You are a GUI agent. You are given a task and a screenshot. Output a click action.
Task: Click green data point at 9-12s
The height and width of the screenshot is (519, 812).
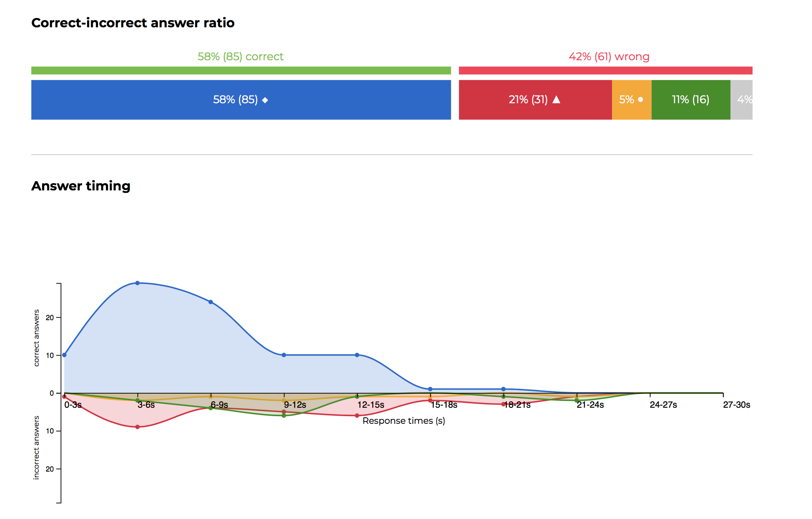[x=284, y=415]
